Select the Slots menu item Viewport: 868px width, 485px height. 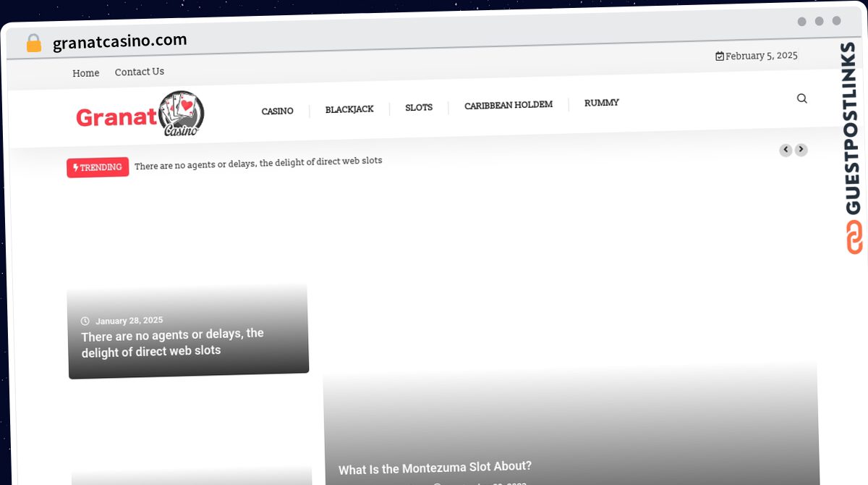point(419,107)
